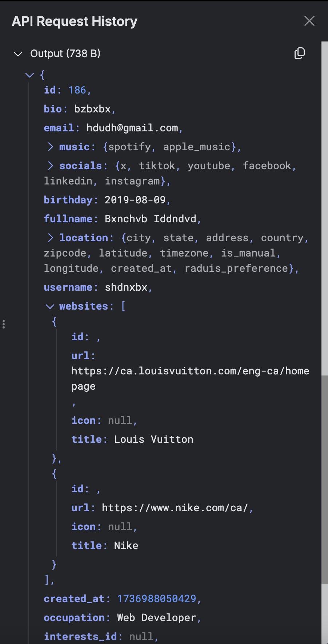
Task: Click the id value 186
Action: click(77, 90)
